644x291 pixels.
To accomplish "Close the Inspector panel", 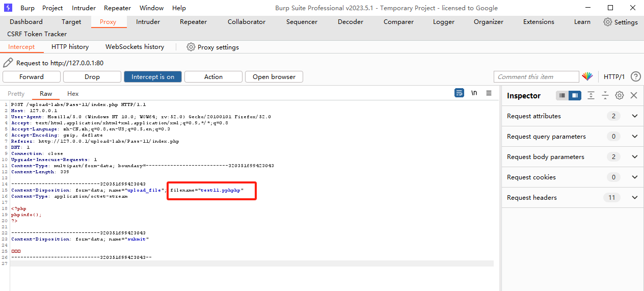I will [634, 95].
